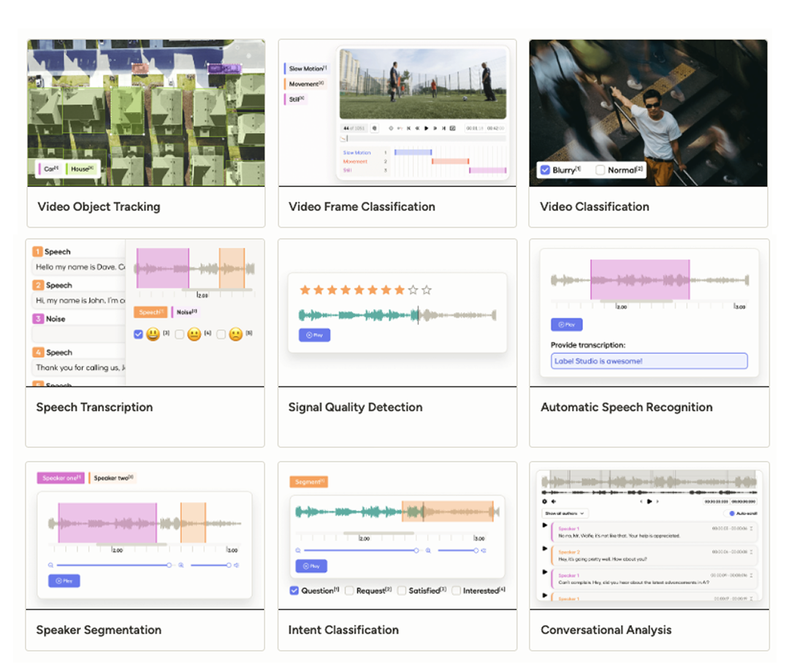Click the settings gear in Conversational Analysis
Viewport: 789px width, 672px height.
544,501
